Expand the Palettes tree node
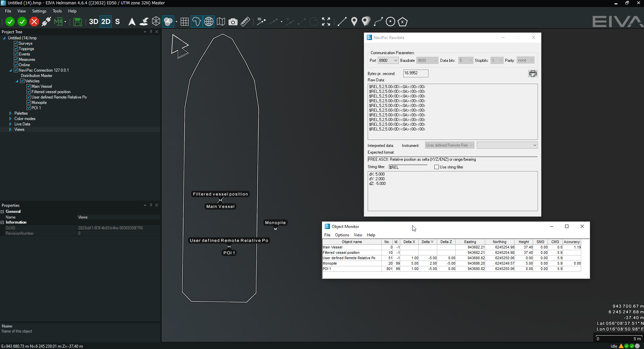Image resolution: width=644 pixels, height=349 pixels. tap(10, 113)
